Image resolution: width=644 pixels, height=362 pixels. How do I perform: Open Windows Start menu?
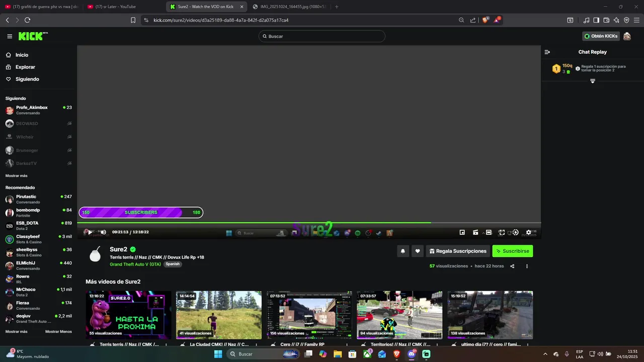[x=218, y=354]
